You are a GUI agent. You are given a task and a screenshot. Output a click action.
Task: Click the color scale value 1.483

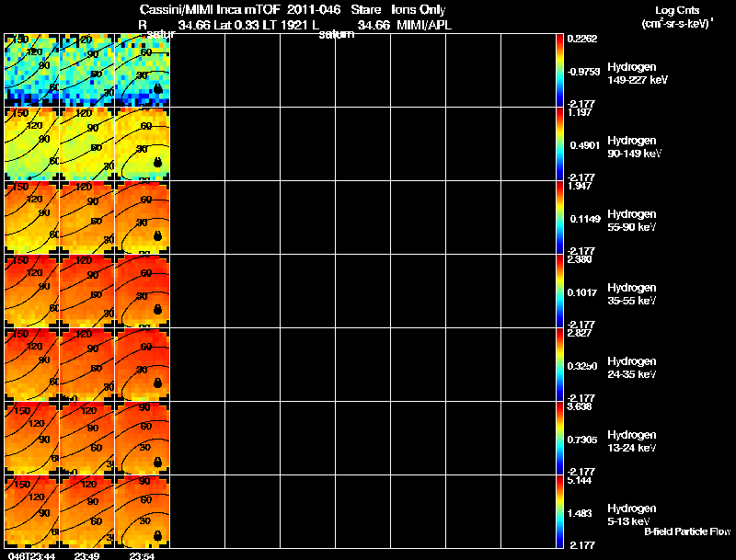tap(581, 514)
